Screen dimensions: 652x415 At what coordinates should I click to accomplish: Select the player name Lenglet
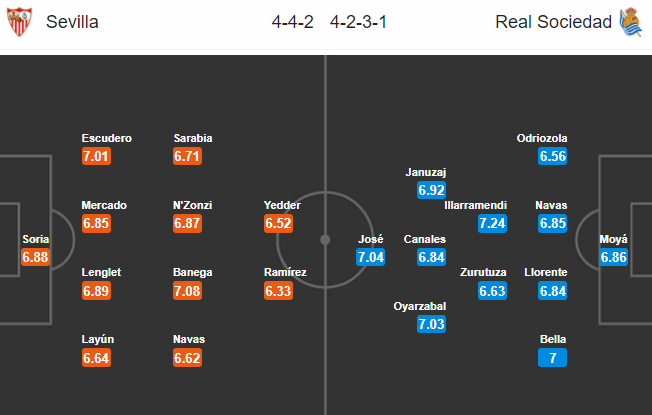pos(103,272)
